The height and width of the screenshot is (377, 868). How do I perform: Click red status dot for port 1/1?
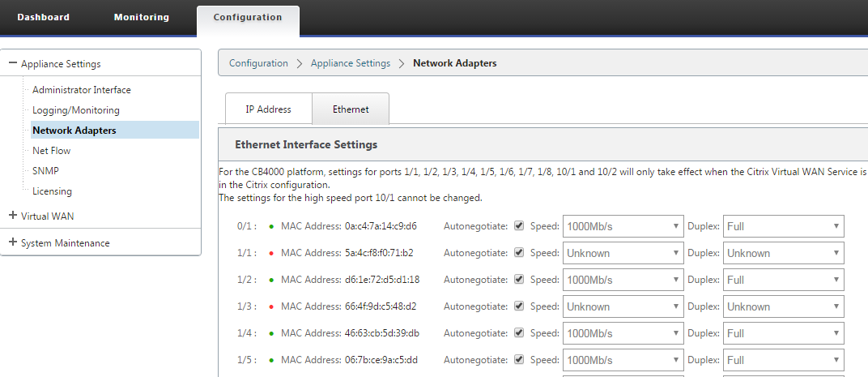pos(271,254)
